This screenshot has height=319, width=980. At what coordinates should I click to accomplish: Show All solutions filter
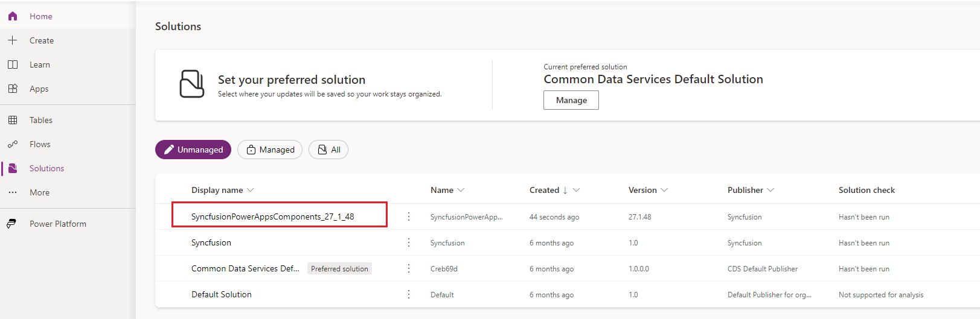click(x=328, y=150)
